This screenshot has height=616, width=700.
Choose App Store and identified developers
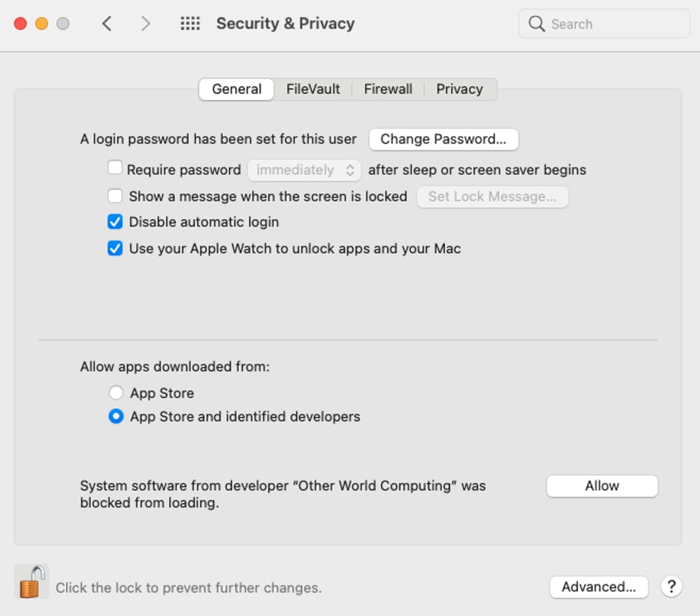coord(116,417)
